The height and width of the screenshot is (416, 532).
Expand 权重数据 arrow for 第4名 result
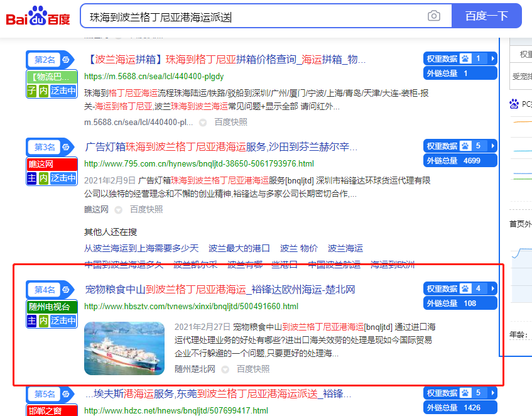492,288
